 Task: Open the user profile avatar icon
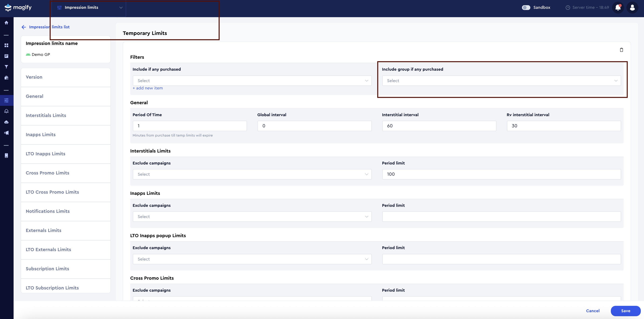pyautogui.click(x=632, y=8)
